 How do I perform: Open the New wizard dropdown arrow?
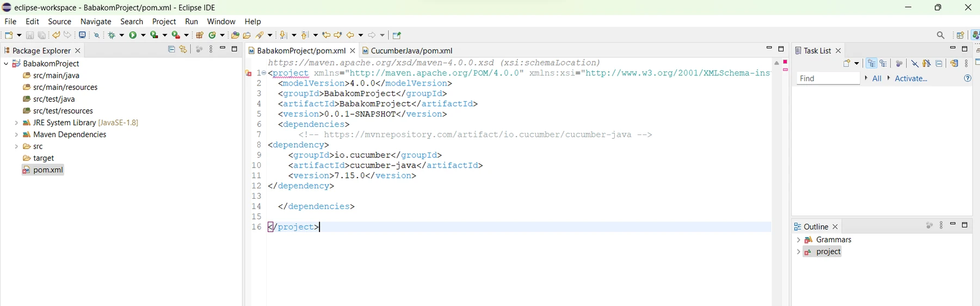[20, 35]
